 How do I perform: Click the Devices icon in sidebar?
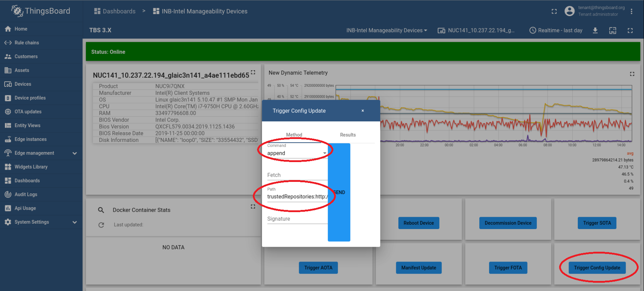tap(8, 84)
